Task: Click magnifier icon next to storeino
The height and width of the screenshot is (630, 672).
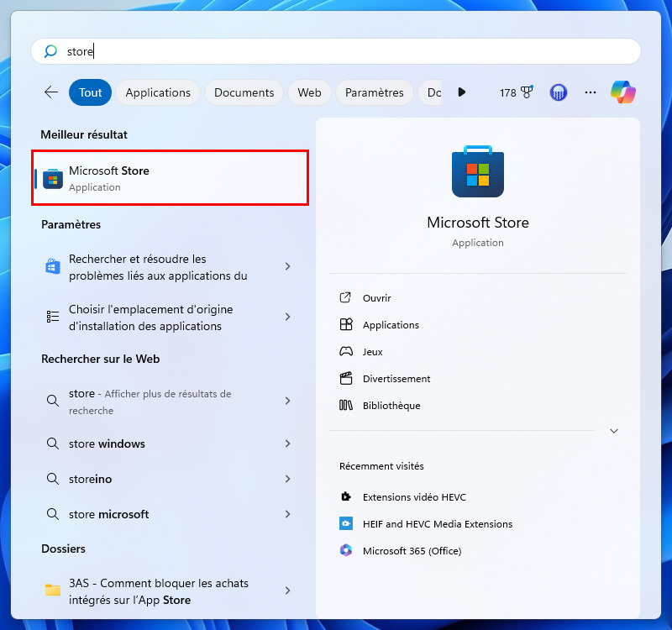Action: point(53,478)
